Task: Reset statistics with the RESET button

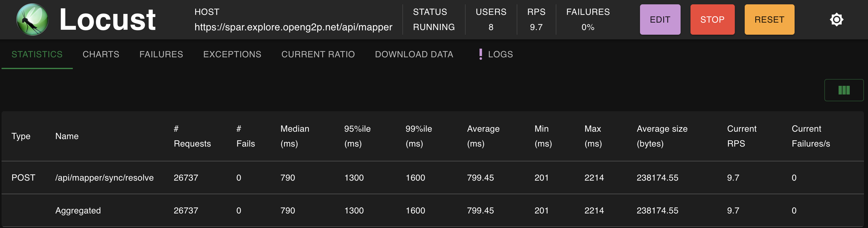Action: coord(769,20)
